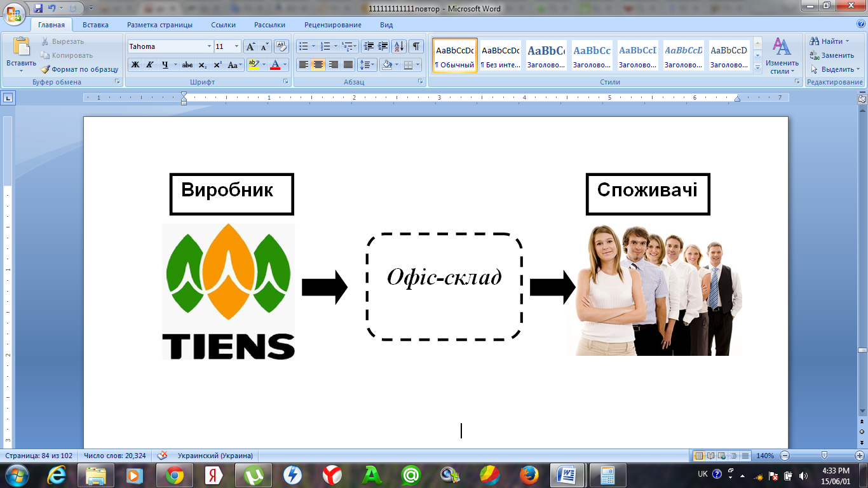This screenshot has height=488, width=868.
Task: Toggle bold (Ж) formatting
Action: 135,65
